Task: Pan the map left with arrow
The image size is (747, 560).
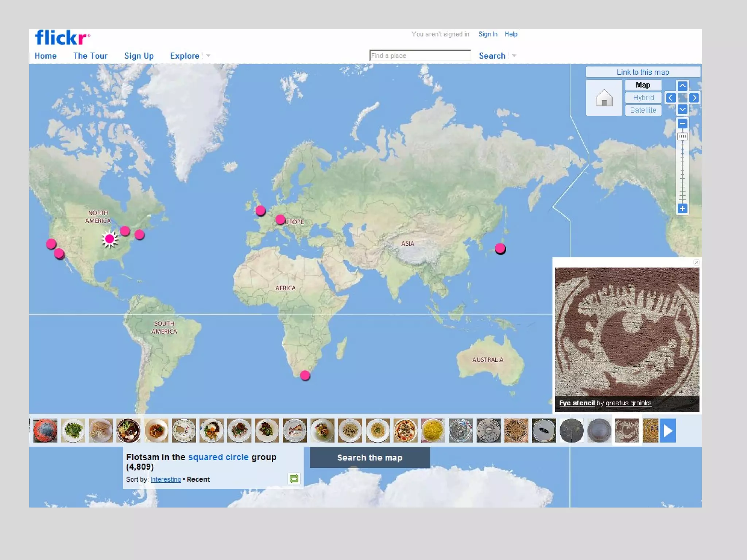Action: point(670,98)
